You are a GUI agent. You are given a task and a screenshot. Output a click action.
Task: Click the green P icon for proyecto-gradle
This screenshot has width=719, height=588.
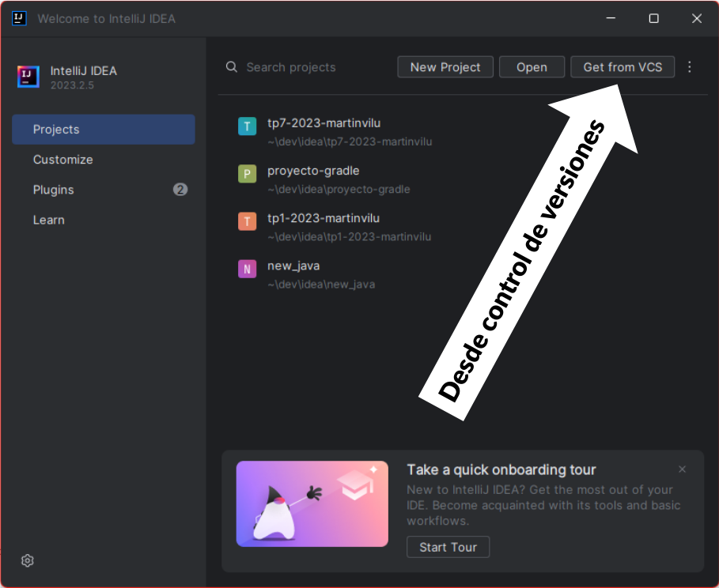[x=247, y=174]
